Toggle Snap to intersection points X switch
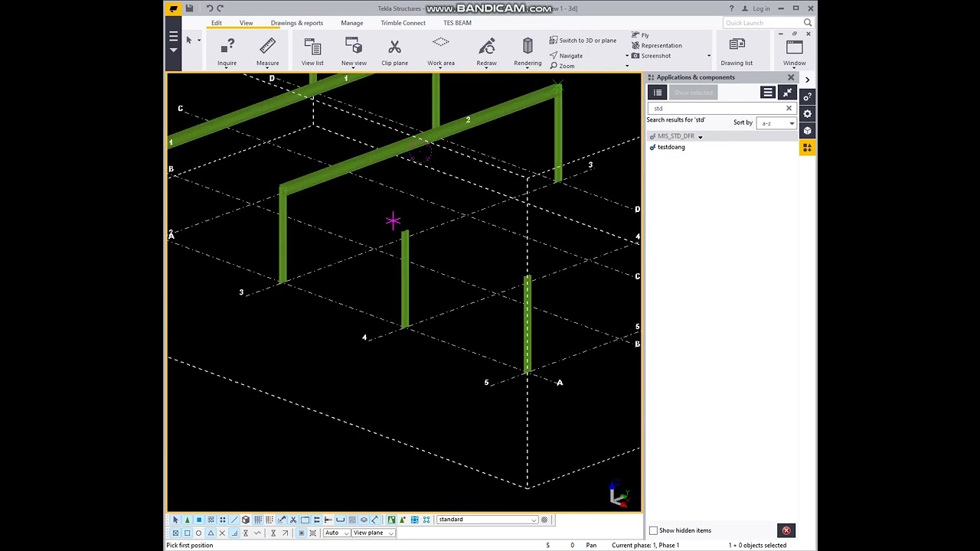The height and width of the screenshot is (551, 980). click(x=222, y=533)
